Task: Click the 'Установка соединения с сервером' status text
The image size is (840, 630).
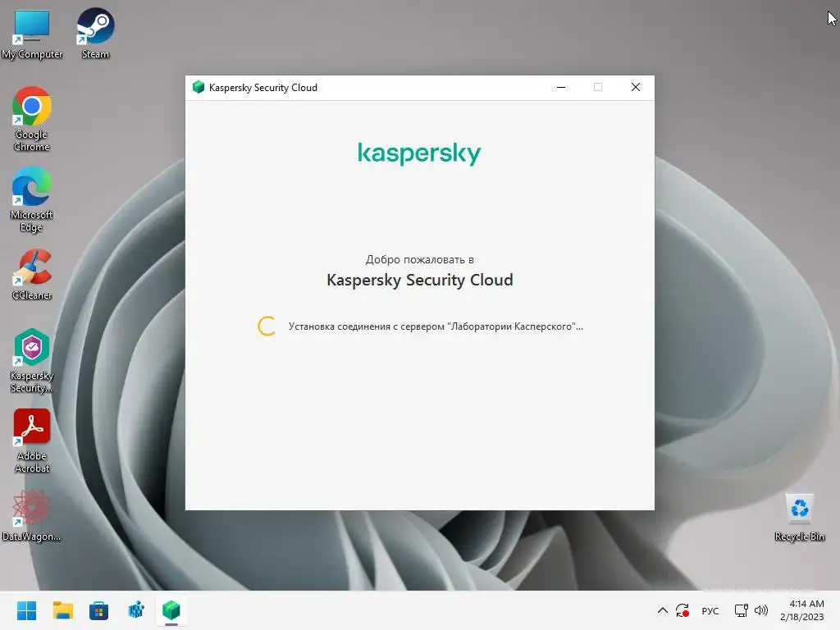Action: tap(436, 326)
